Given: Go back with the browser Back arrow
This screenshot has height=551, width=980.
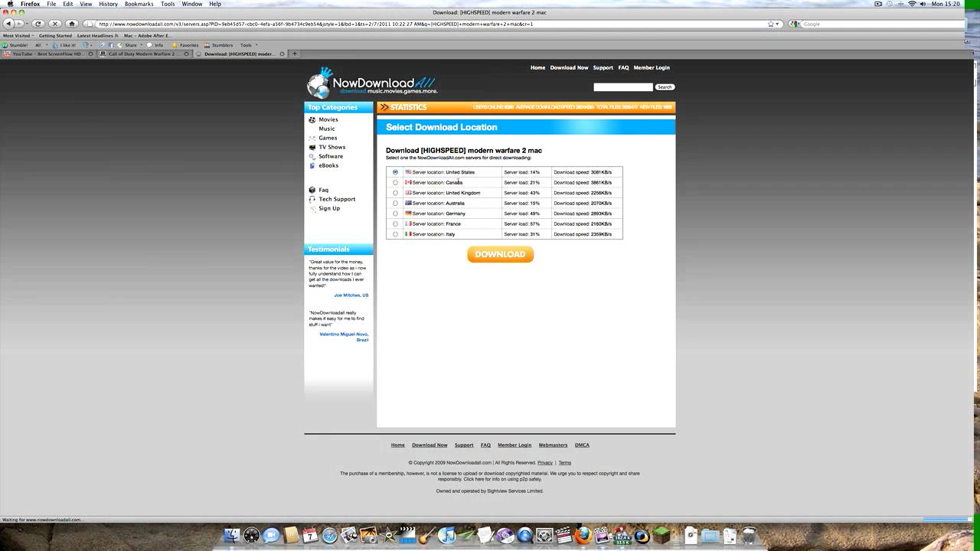Looking at the screenshot, I should coord(8,24).
